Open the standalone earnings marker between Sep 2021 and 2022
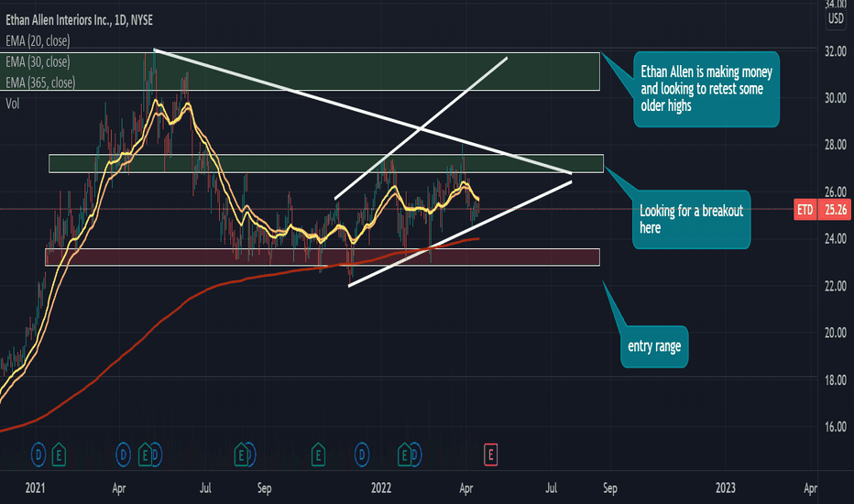Screen dimensions: 854x504 point(318,455)
